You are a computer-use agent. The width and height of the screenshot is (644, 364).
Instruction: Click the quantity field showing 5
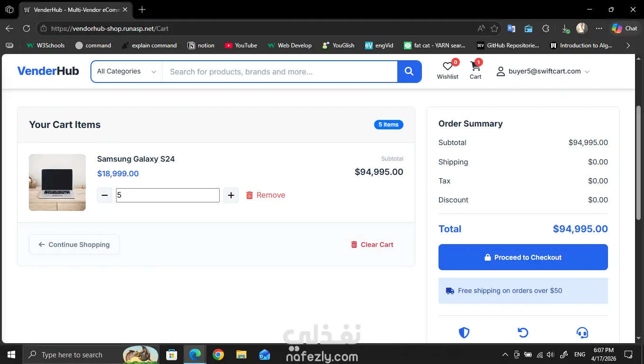click(x=168, y=195)
